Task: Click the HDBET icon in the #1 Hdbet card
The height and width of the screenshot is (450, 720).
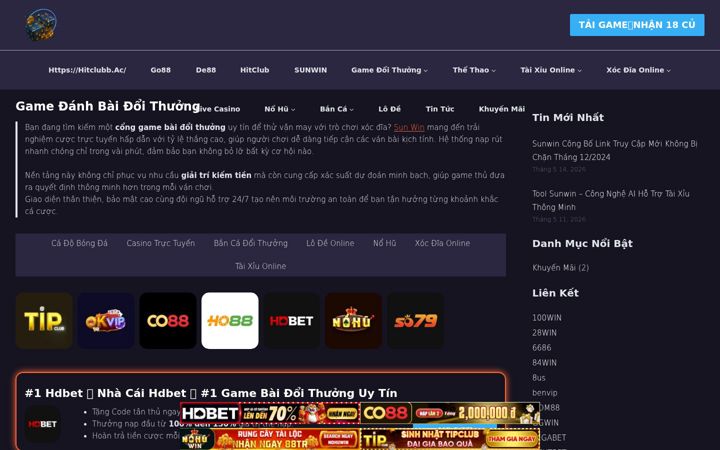Action: 42,424
